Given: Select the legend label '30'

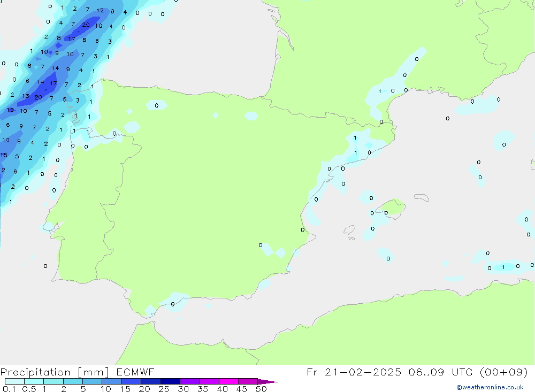Looking at the screenshot, I should point(183,389).
